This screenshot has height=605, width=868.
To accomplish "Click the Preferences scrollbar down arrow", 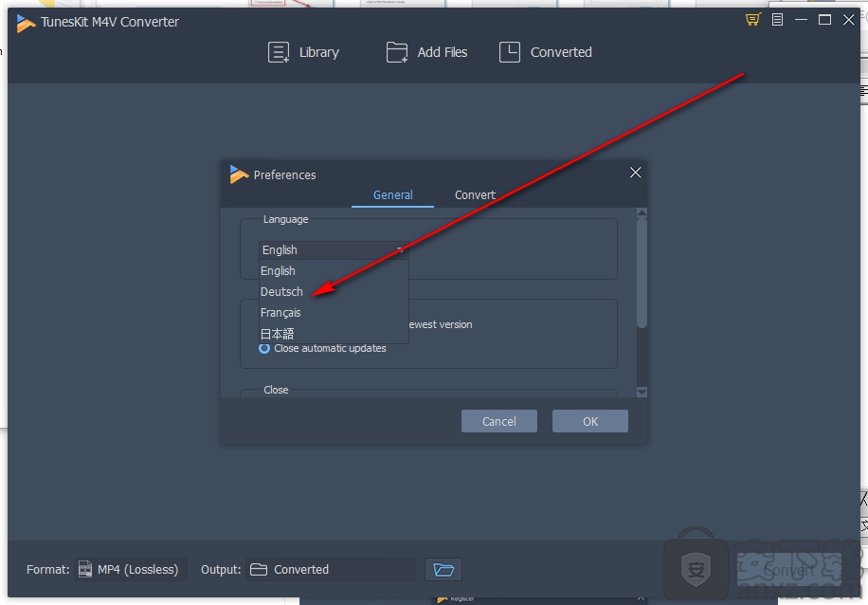I will (x=642, y=393).
